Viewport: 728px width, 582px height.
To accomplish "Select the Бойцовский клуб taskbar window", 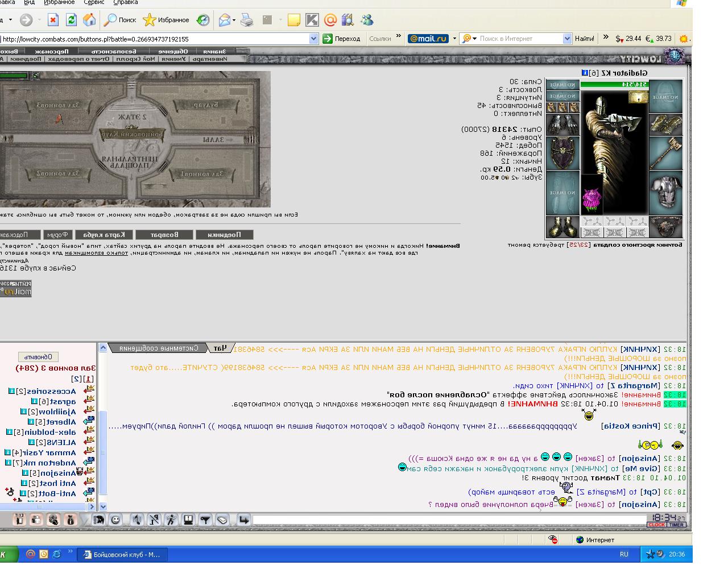I will coord(122,554).
